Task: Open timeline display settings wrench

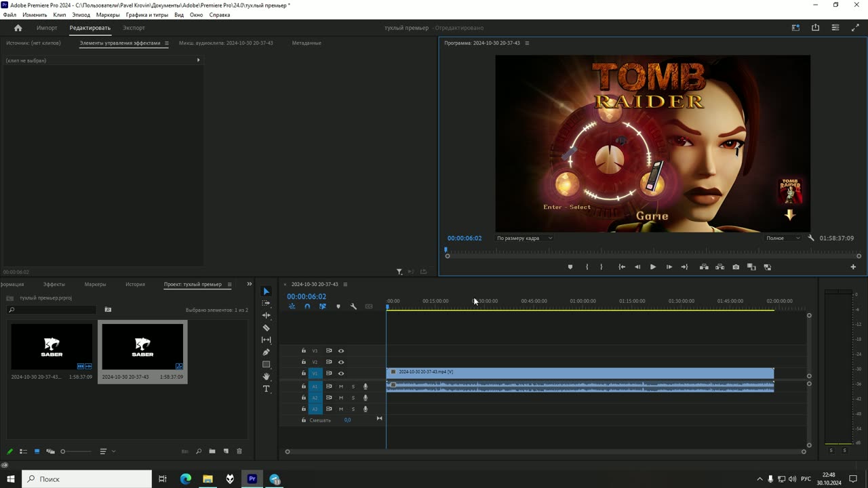Action: pyautogui.click(x=353, y=306)
